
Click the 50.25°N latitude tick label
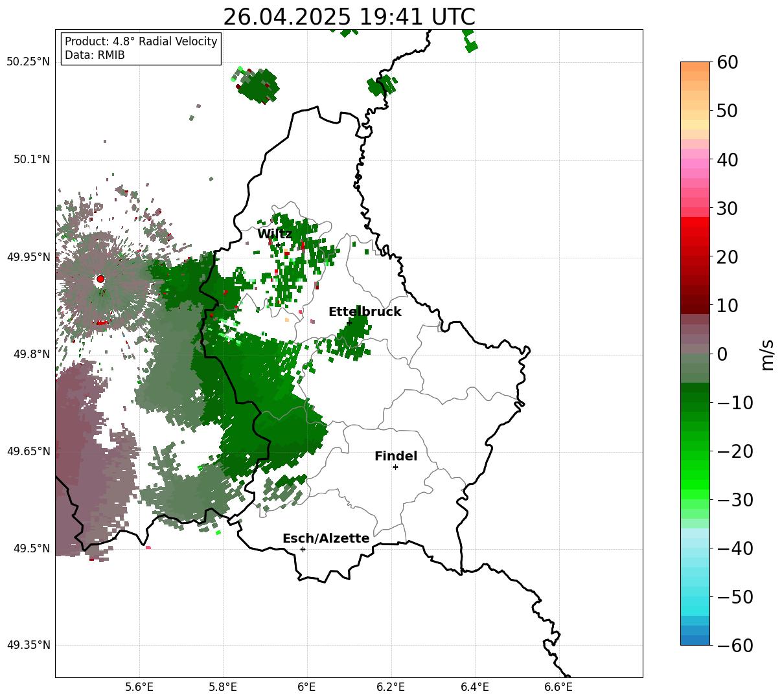(x=29, y=62)
